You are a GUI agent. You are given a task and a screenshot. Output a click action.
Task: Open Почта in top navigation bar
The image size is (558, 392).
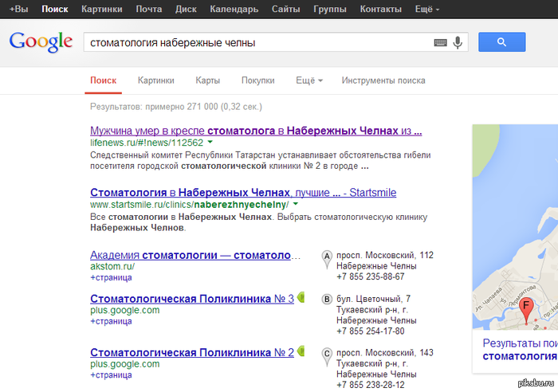[149, 9]
